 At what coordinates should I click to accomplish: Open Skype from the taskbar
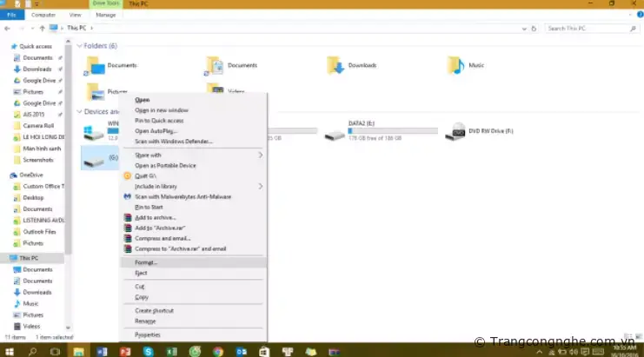[x=149, y=350]
